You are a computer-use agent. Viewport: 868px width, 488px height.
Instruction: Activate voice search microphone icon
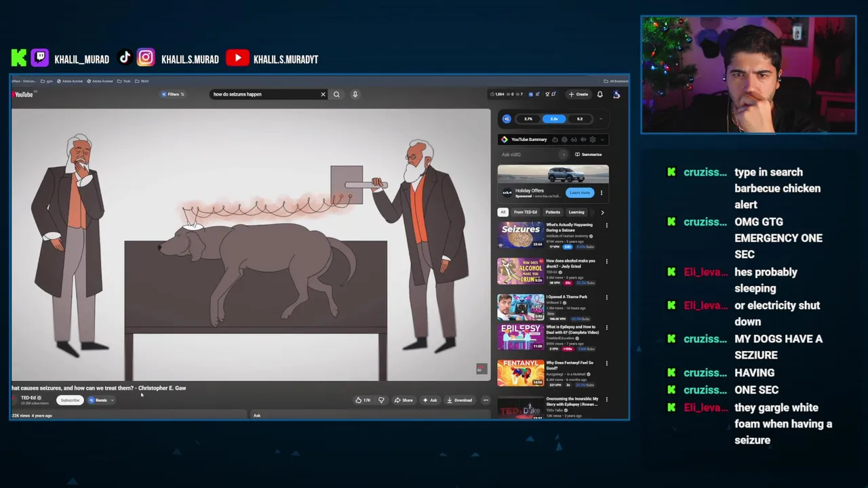(x=355, y=94)
